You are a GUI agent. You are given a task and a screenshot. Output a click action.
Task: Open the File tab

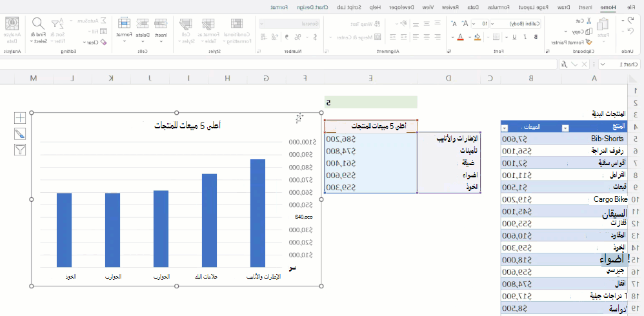(632, 7)
